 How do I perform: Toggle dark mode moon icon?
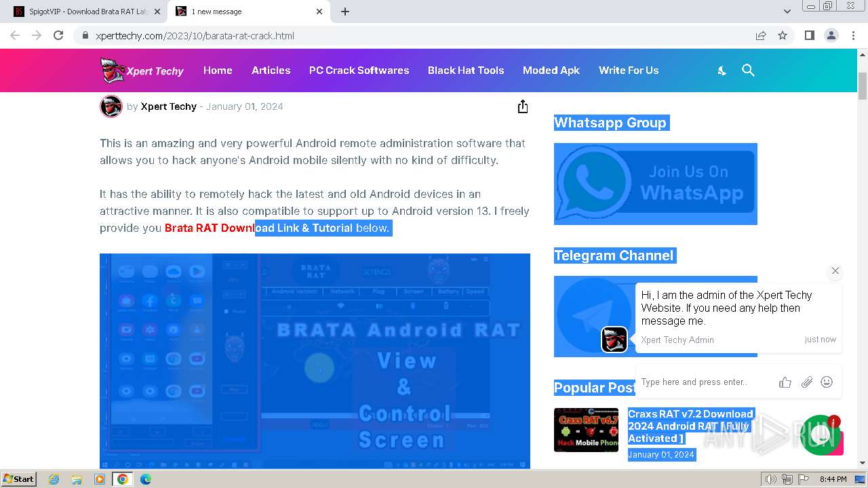722,70
